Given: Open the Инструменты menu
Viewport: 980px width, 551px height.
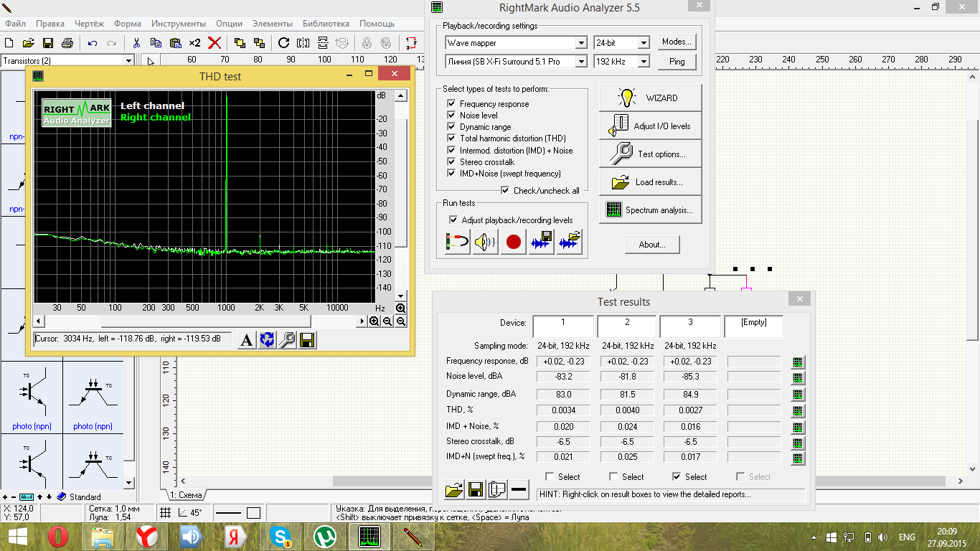Looking at the screenshot, I should pos(179,24).
